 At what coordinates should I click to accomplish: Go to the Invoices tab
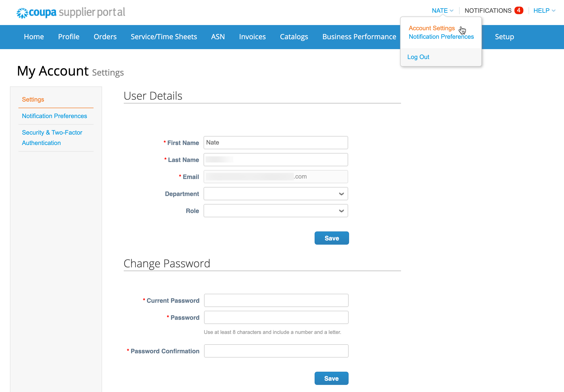click(252, 37)
